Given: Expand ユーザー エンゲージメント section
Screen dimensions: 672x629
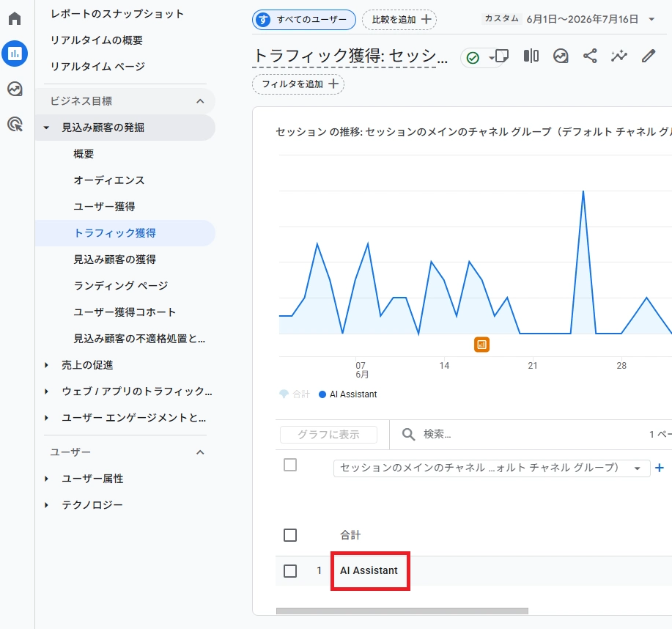Looking at the screenshot, I should (46, 418).
